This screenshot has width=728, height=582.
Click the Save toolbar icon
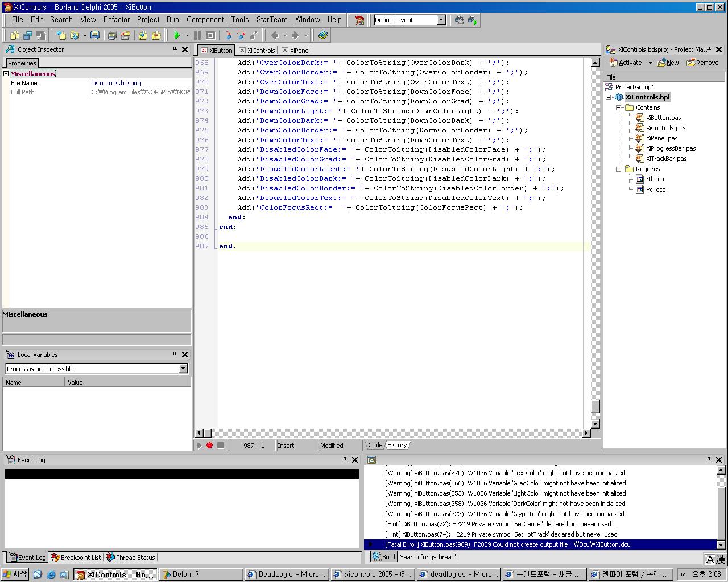coord(95,35)
